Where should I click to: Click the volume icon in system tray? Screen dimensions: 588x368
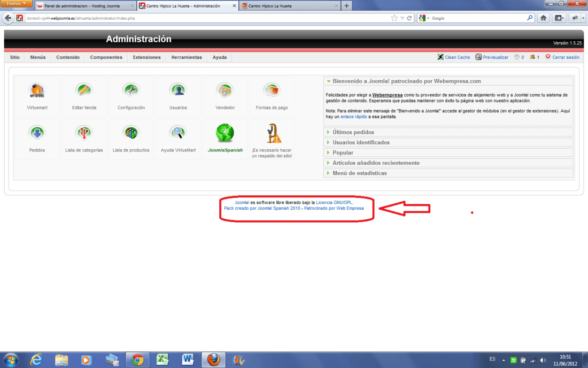click(543, 360)
